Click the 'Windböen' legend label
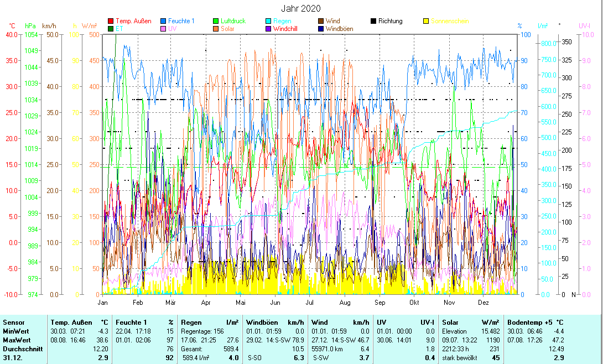 coord(339,29)
